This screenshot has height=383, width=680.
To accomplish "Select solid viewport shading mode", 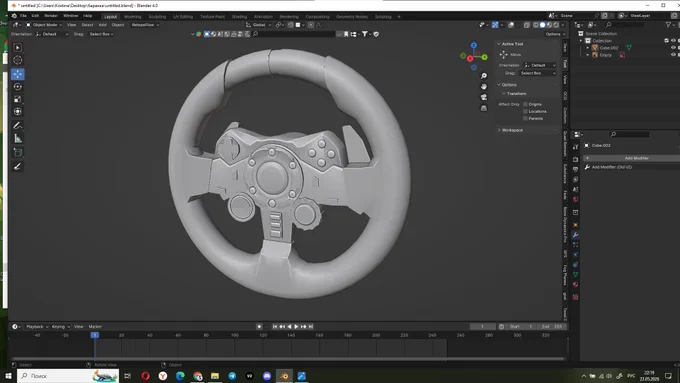I will pyautogui.click(x=543, y=25).
